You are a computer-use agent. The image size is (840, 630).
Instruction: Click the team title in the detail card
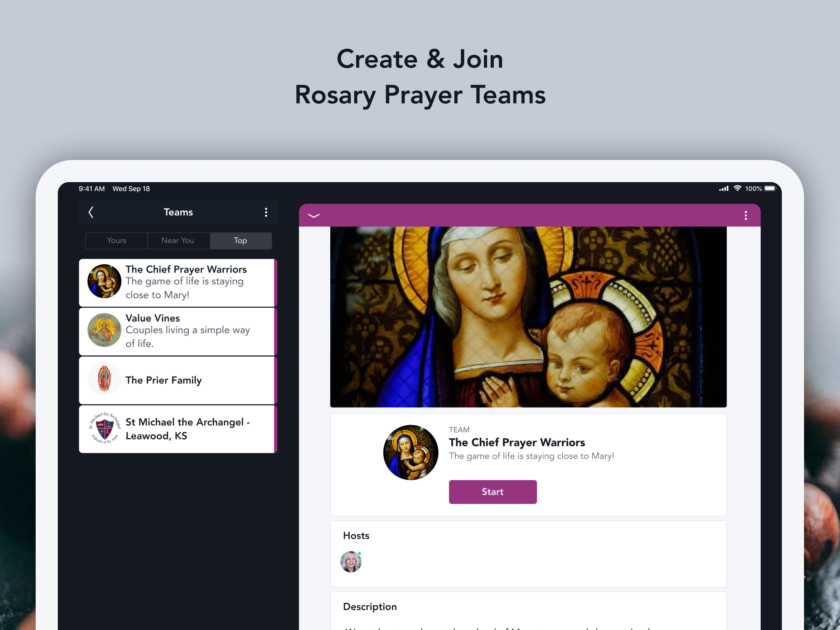point(517,442)
